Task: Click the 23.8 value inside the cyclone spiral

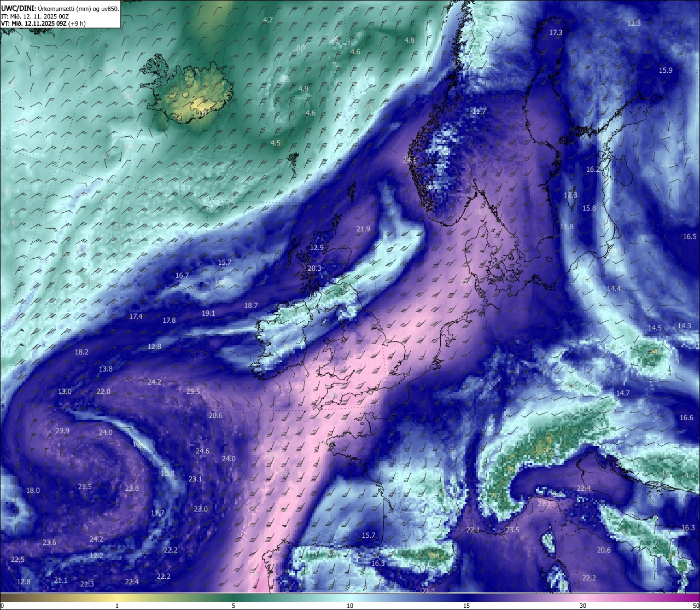Action: [x=132, y=489]
